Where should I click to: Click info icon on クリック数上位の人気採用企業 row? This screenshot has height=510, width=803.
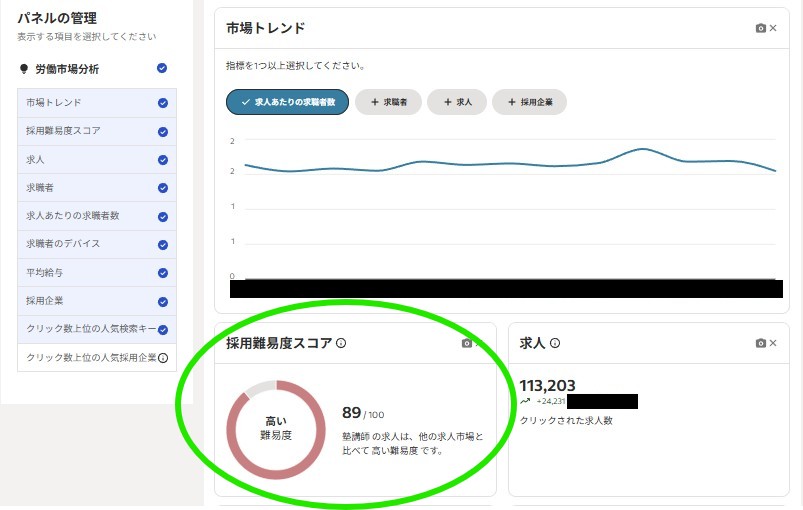pos(163,357)
